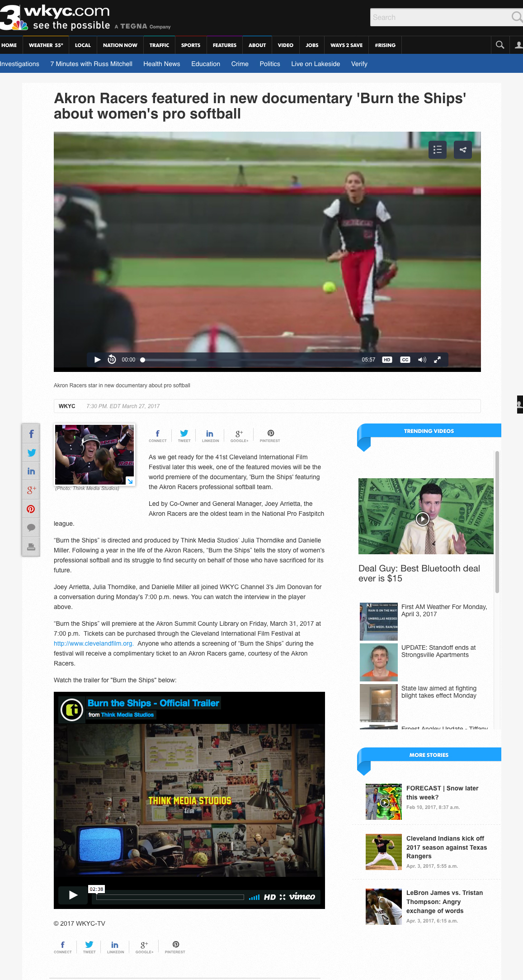
Task: Open the Weather 55° menu item
Action: (46, 45)
